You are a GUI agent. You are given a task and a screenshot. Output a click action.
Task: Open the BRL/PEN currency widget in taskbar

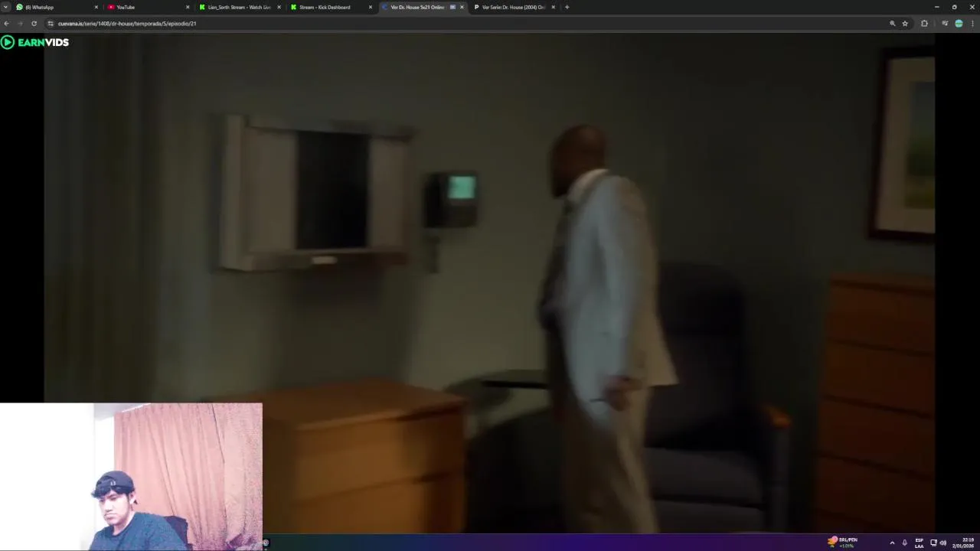pyautogui.click(x=842, y=543)
